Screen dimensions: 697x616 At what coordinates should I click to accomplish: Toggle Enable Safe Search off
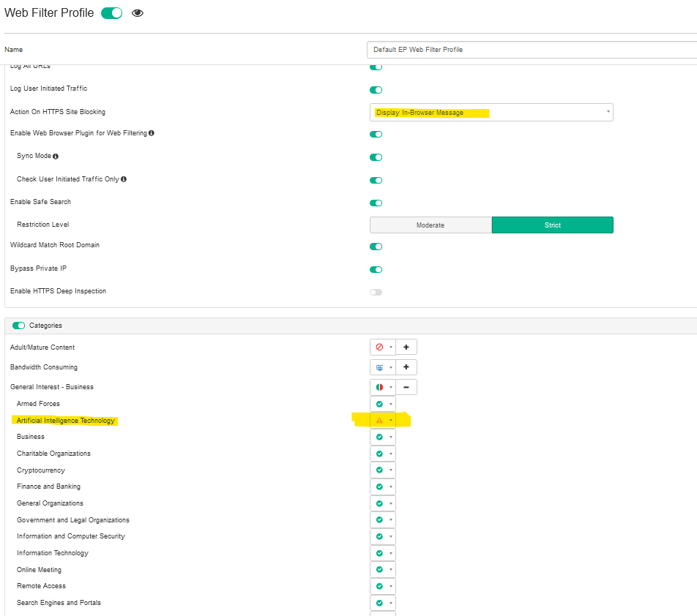376,203
